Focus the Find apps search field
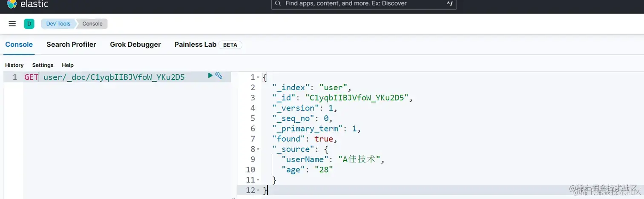Viewport: 644px width, 199px height. (362, 3)
